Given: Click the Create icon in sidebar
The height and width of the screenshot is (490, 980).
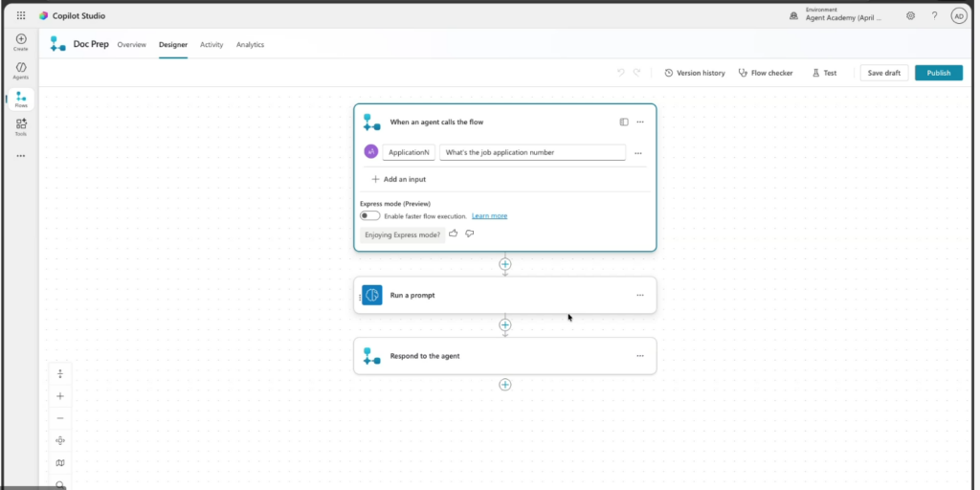Looking at the screenshot, I should [x=21, y=42].
